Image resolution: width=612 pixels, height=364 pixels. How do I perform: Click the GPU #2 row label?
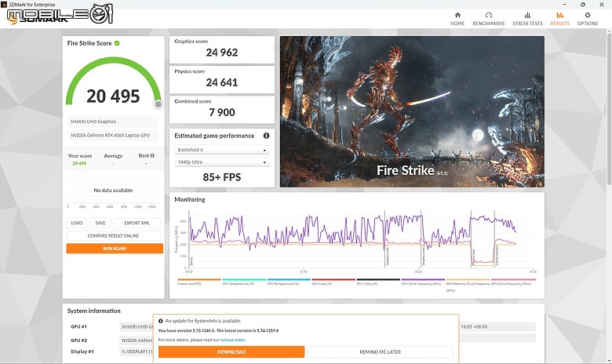coord(78,340)
